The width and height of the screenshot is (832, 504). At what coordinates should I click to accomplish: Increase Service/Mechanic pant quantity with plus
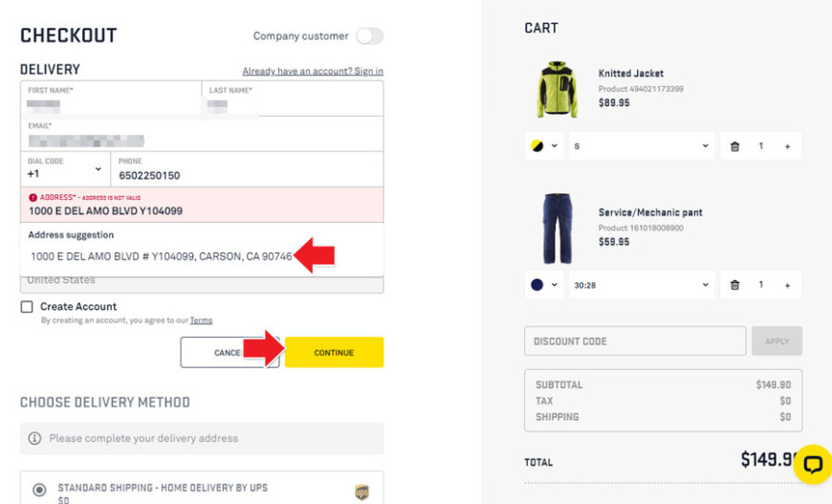(x=787, y=285)
